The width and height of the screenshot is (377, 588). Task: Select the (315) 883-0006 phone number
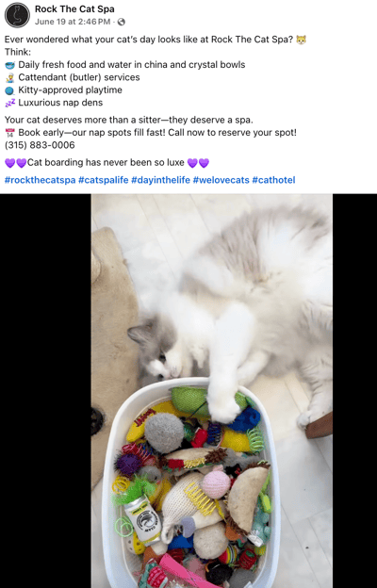(x=40, y=145)
